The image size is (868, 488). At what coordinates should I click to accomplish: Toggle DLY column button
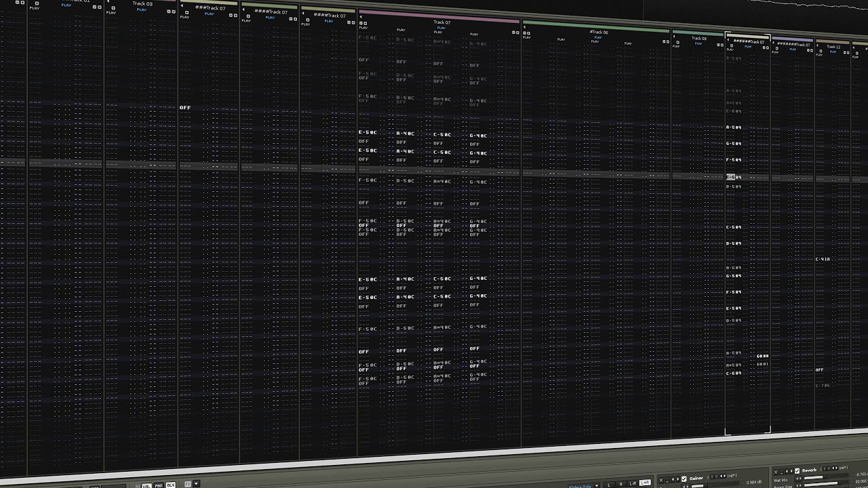pos(171,485)
